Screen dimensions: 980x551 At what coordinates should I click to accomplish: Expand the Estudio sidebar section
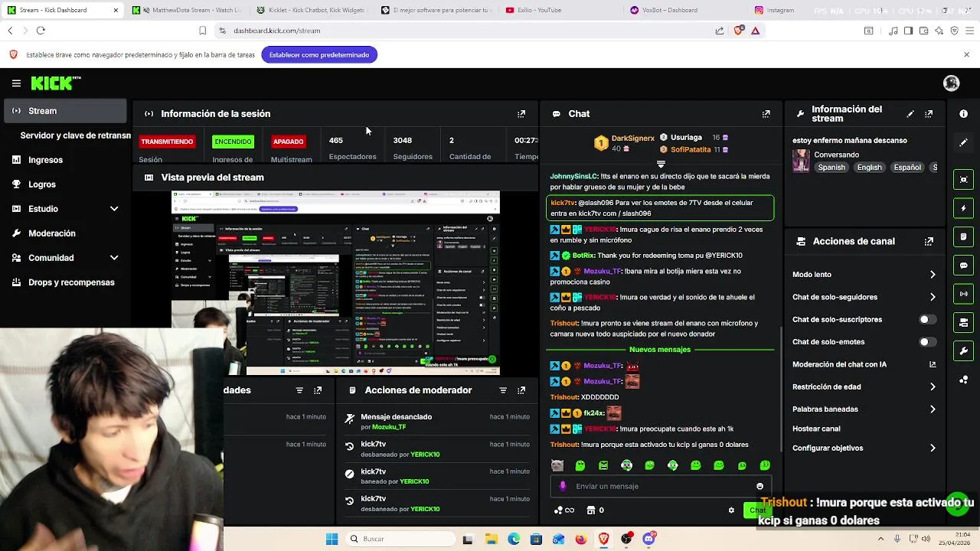(114, 209)
